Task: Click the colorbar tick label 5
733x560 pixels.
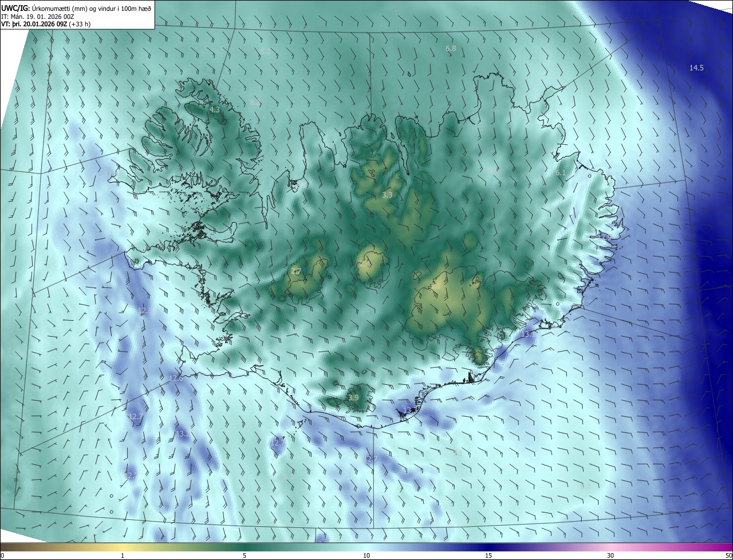Action: [245, 555]
